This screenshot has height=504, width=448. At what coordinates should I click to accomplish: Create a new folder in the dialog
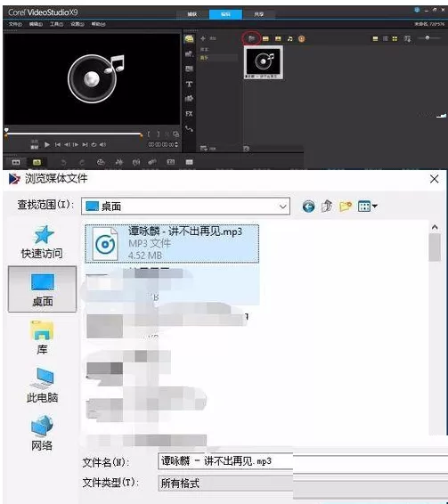346,206
